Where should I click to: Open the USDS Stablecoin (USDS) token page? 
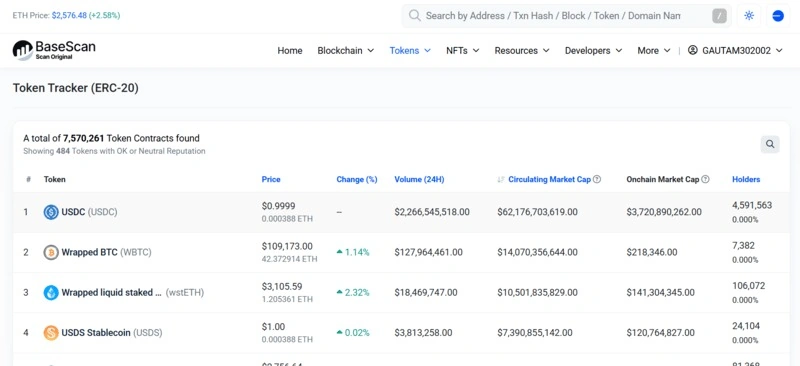click(x=112, y=333)
